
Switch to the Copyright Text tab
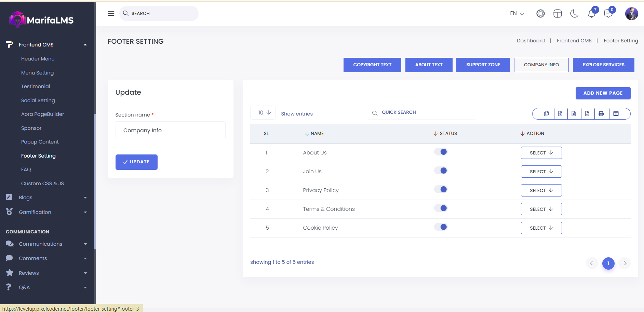click(x=372, y=65)
